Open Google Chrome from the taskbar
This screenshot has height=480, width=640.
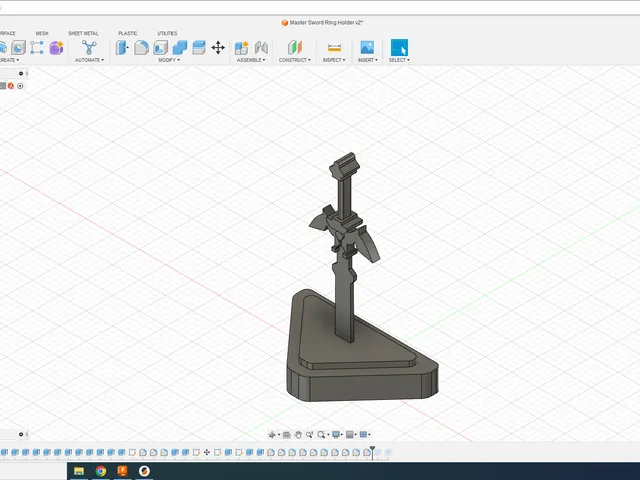coord(101,471)
